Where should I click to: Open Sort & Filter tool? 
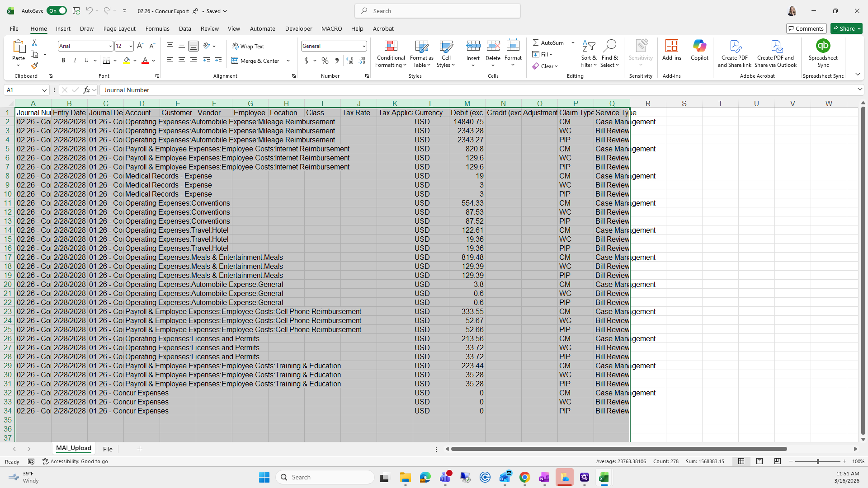[589, 54]
